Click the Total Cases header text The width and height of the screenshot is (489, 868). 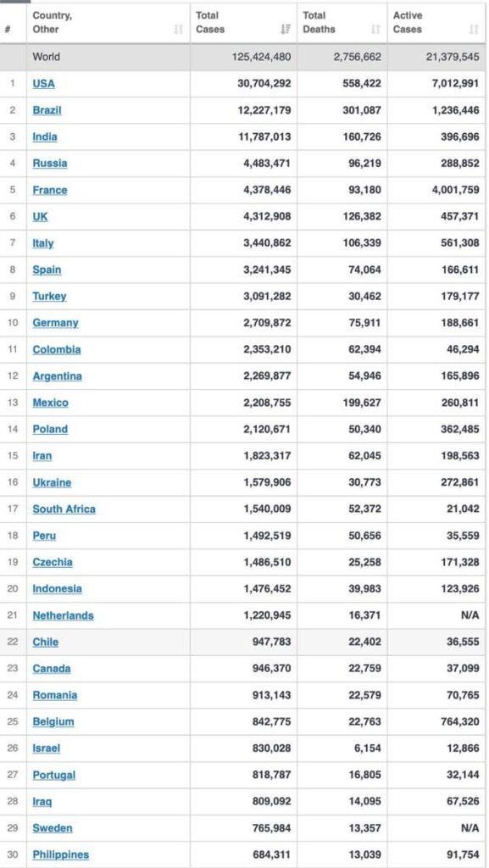click(x=209, y=23)
